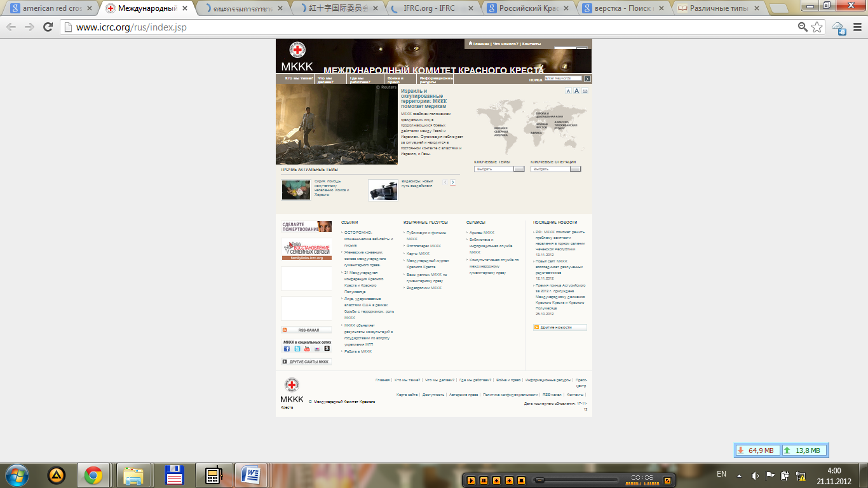Click the volume speaker tray icon

click(x=755, y=475)
